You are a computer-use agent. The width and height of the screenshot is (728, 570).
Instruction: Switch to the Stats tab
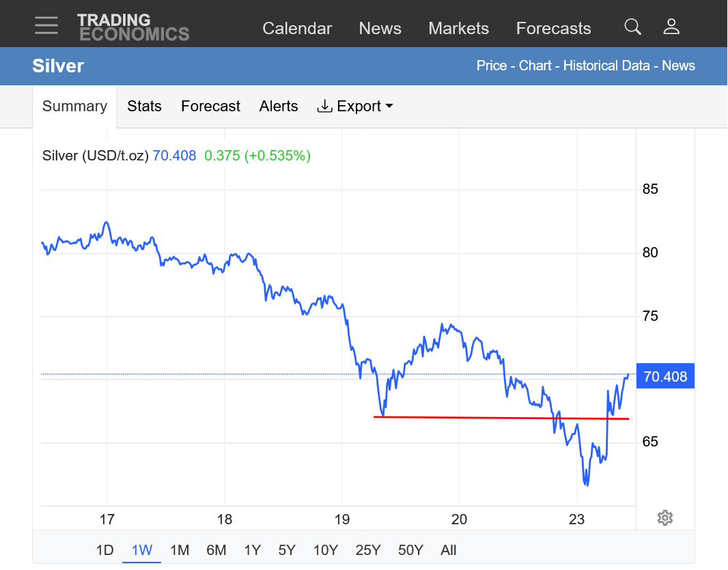pos(144,106)
